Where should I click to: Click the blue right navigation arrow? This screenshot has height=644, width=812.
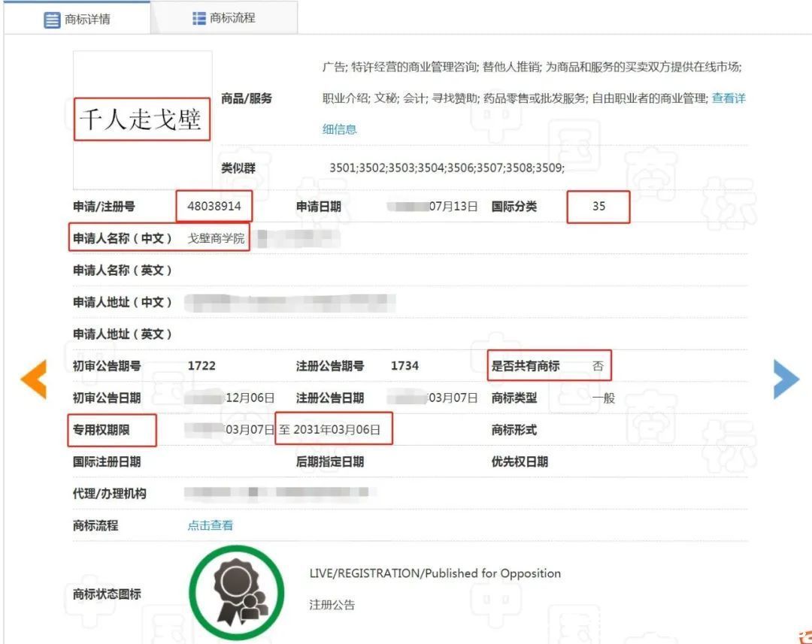[x=786, y=379]
